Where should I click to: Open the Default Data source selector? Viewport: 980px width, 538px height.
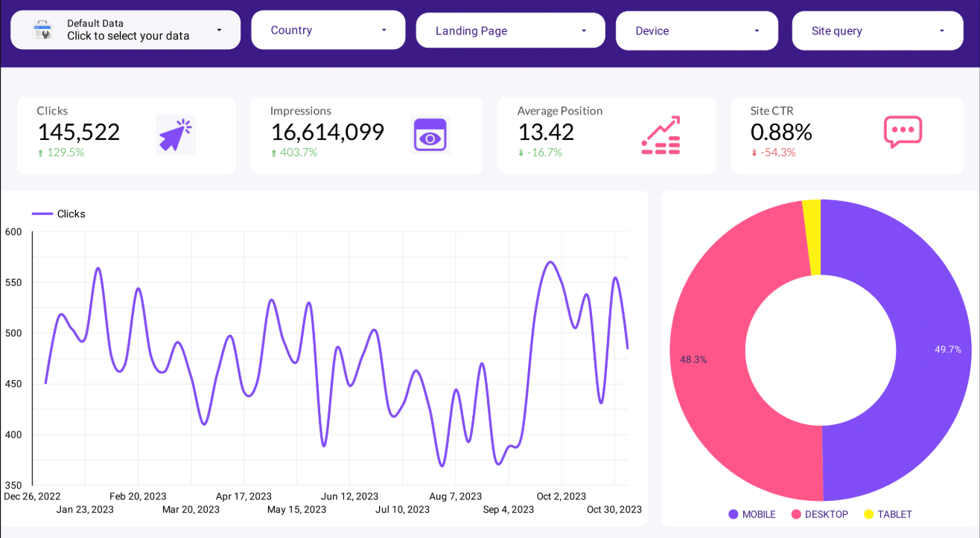coord(127,30)
